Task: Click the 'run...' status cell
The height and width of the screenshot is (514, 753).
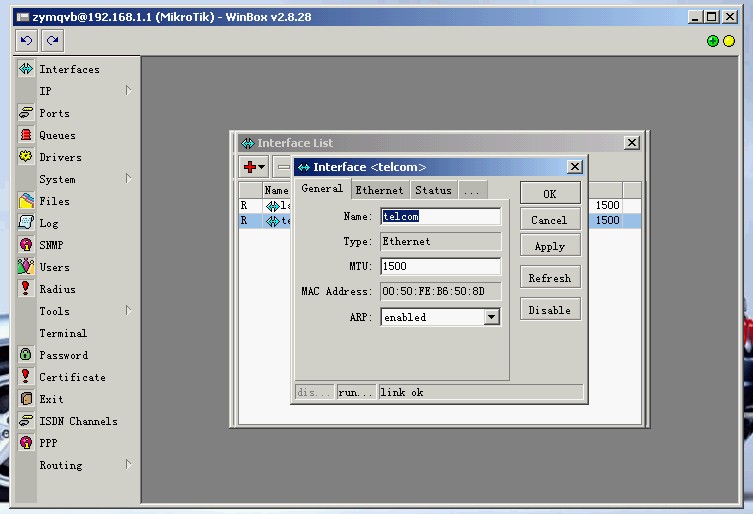Action: coord(355,392)
